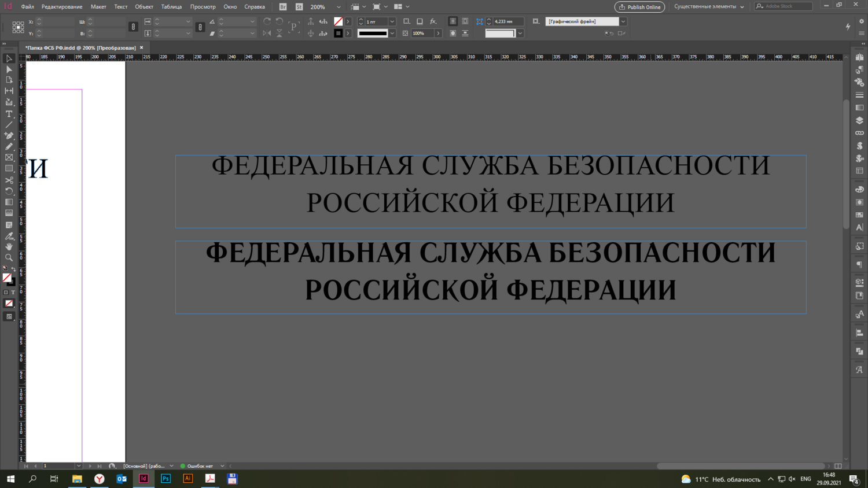The height and width of the screenshot is (488, 868).
Task: Toggle the screen view mode button
Action: tap(9, 317)
